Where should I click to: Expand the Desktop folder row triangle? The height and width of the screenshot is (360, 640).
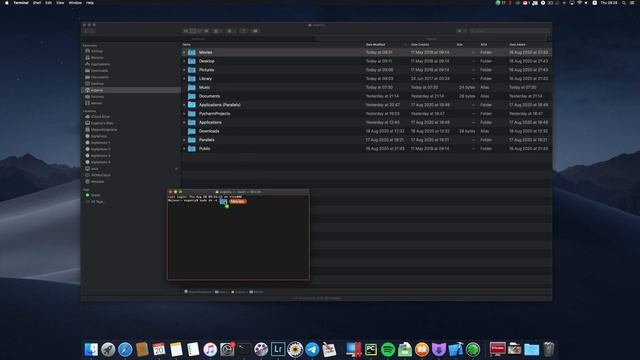point(184,61)
